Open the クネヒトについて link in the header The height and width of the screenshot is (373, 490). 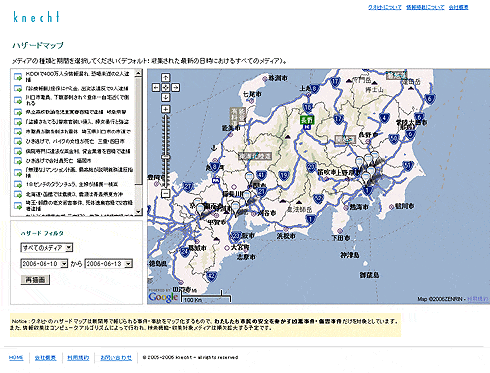point(385,7)
